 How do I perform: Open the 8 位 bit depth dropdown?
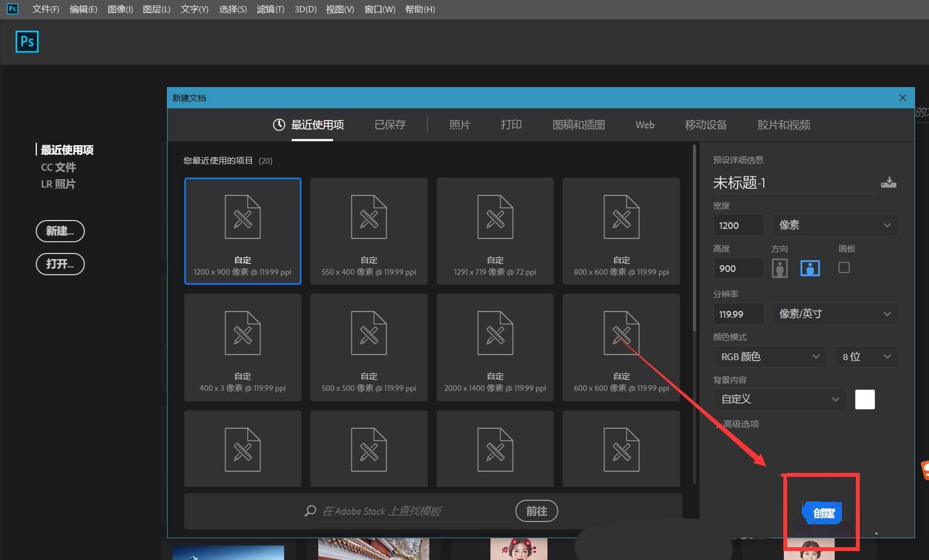(866, 357)
